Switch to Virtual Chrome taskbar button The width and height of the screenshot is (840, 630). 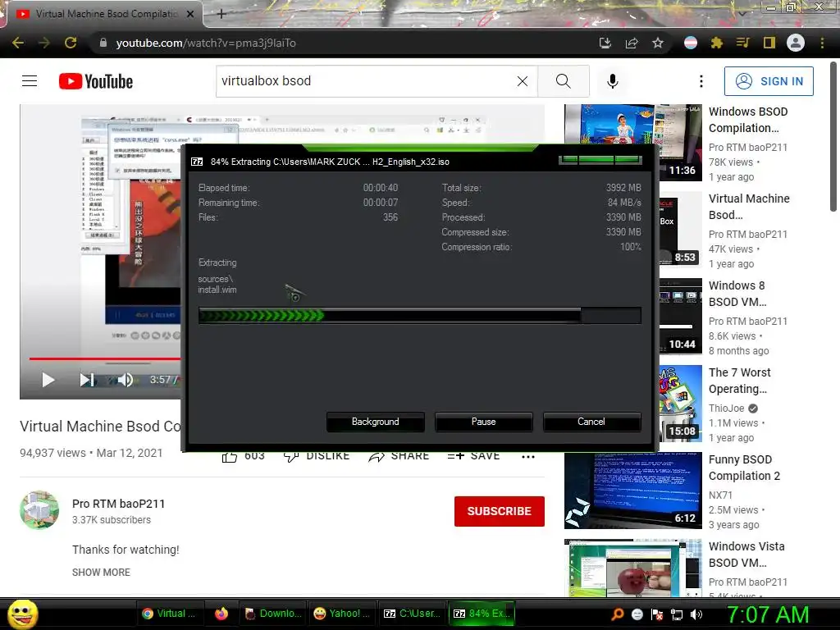click(x=169, y=614)
